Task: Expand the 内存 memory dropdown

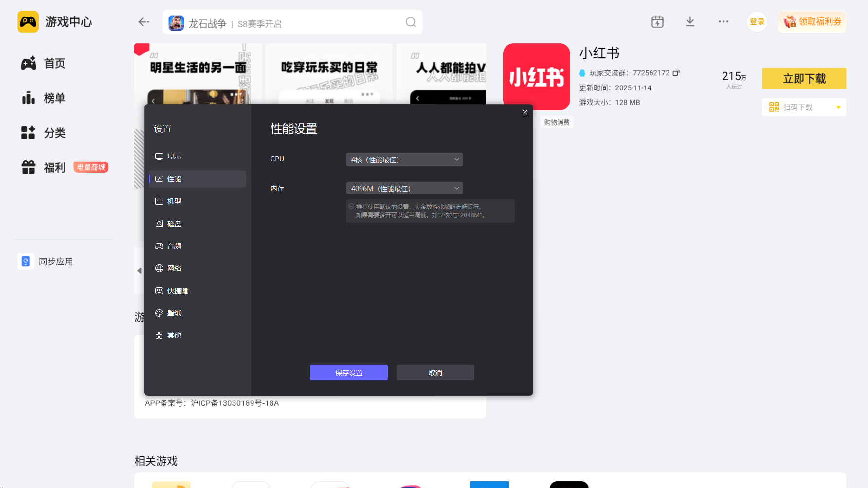Action: (404, 188)
